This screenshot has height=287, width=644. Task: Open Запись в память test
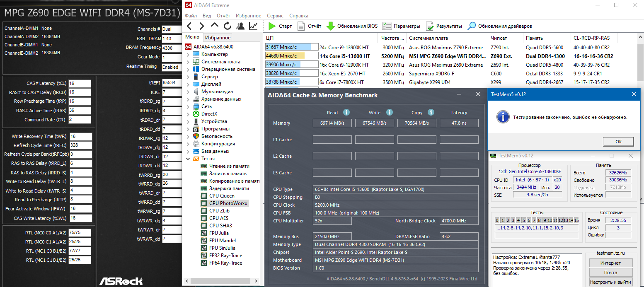point(223,174)
